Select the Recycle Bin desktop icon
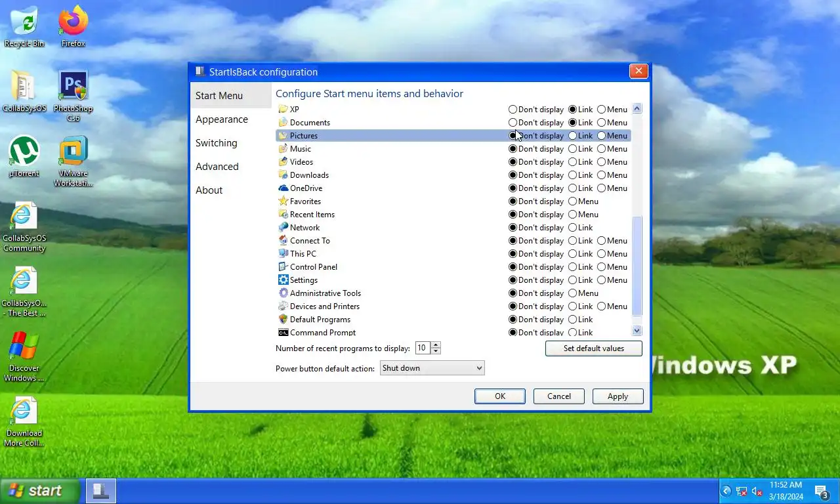Viewport: 840px width, 504px height. [x=24, y=26]
